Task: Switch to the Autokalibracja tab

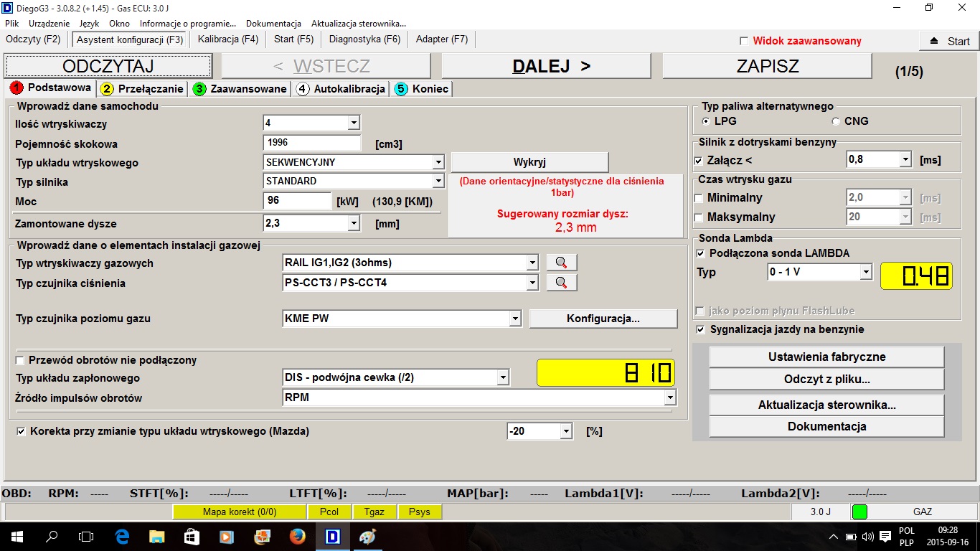Action: [341, 89]
